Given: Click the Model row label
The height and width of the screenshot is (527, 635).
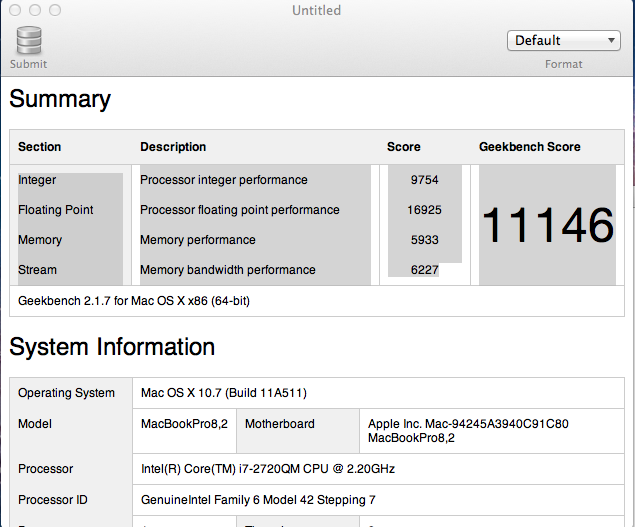Looking at the screenshot, I should pyautogui.click(x=35, y=424).
